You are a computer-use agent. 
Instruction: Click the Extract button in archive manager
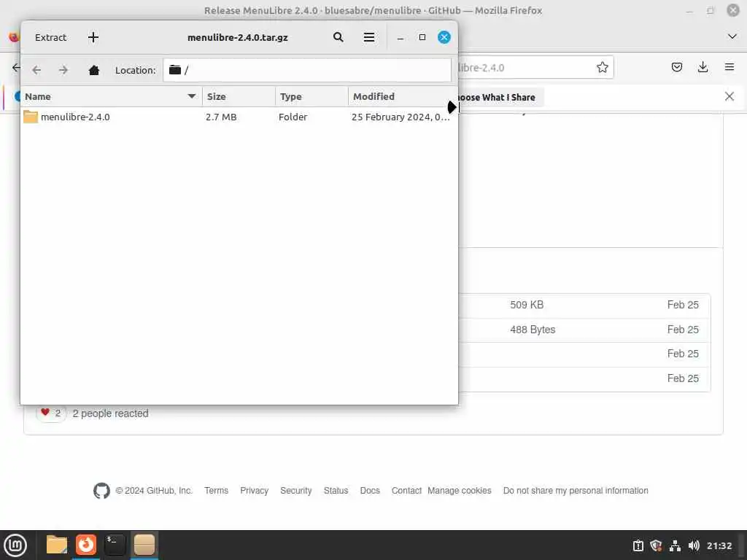point(50,37)
